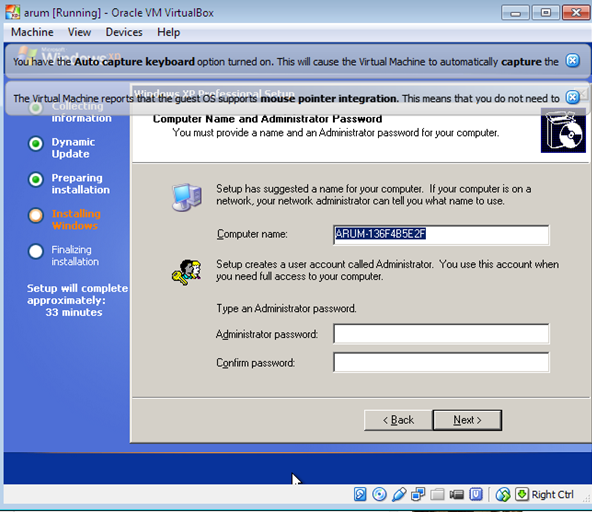Viewport: 592px width, 514px height.
Task: Click the keyboard capture green arrow icon
Action: click(x=522, y=494)
